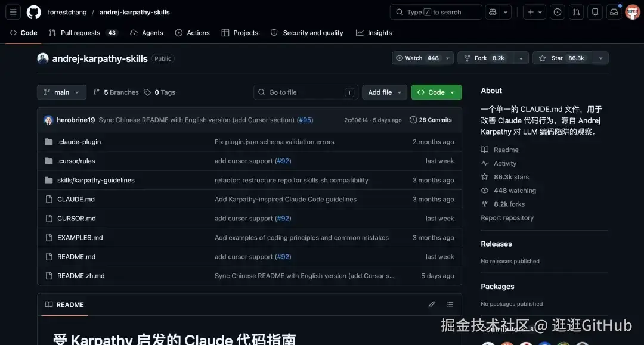
Task: Open the notifications inbox icon
Action: pos(614,12)
